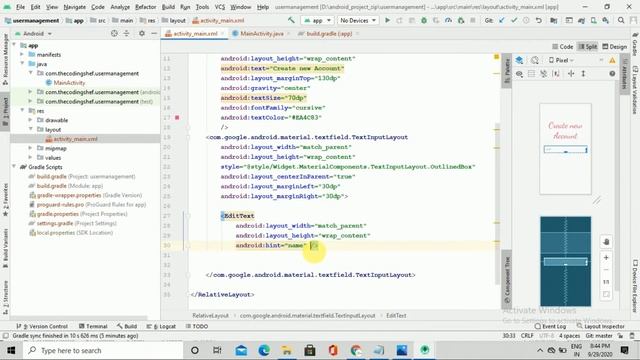Click the default margins icon in design toolbar
640x360 pixels.
pyautogui.click(x=556, y=73)
